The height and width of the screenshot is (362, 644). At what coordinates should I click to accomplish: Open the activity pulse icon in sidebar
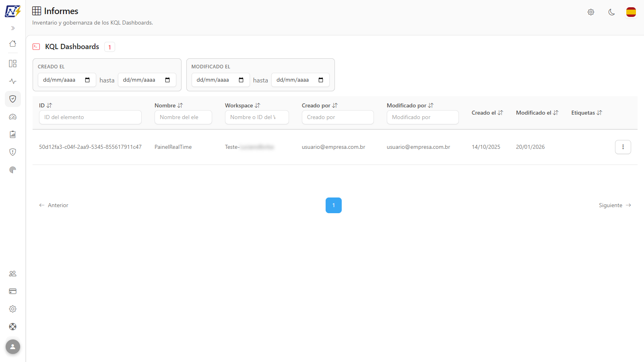tap(13, 81)
